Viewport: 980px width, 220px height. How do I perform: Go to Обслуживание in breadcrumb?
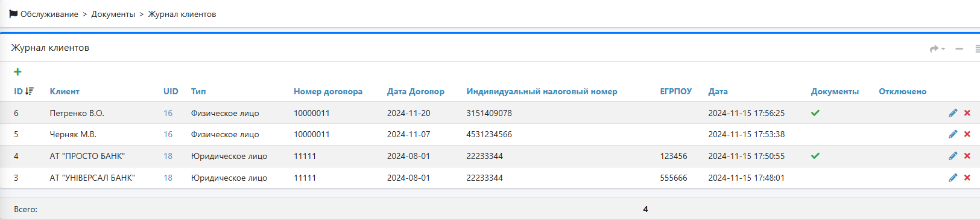49,14
